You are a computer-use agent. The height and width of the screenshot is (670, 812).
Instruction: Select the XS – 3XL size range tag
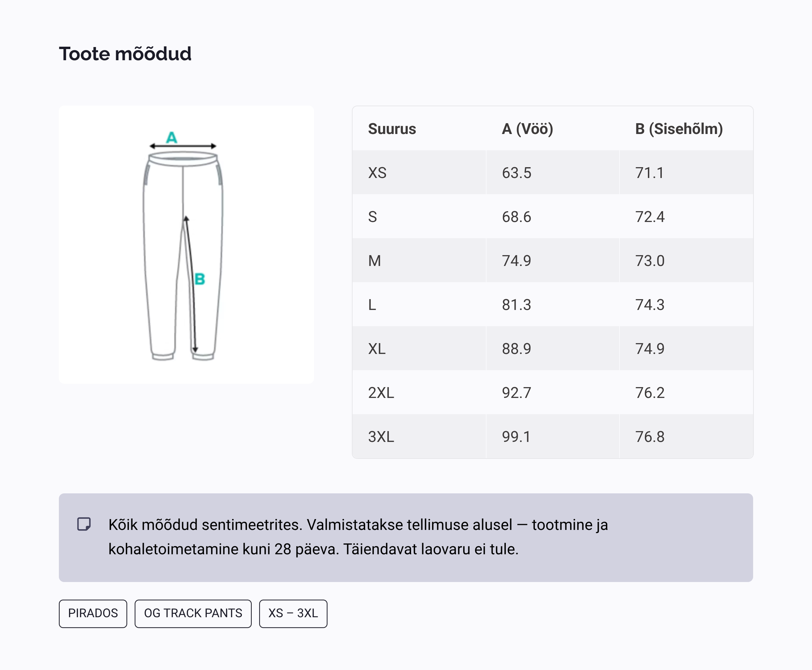coord(293,613)
